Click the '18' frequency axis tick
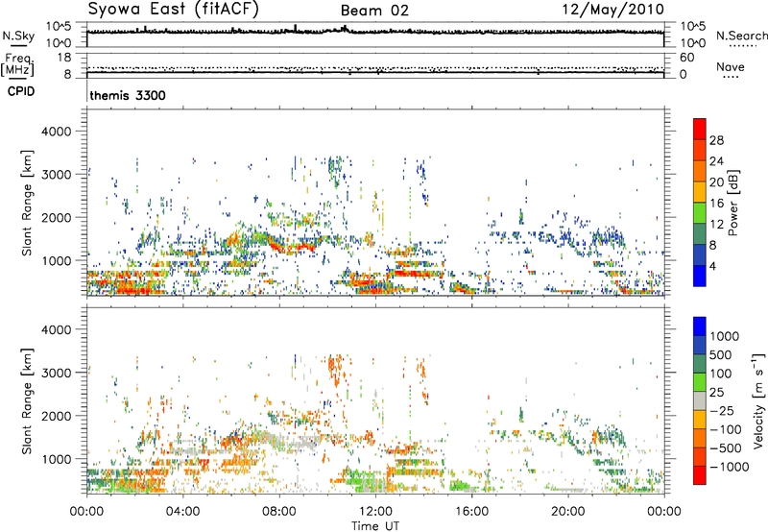Image resolution: width=768 pixels, height=532 pixels. 64,57
